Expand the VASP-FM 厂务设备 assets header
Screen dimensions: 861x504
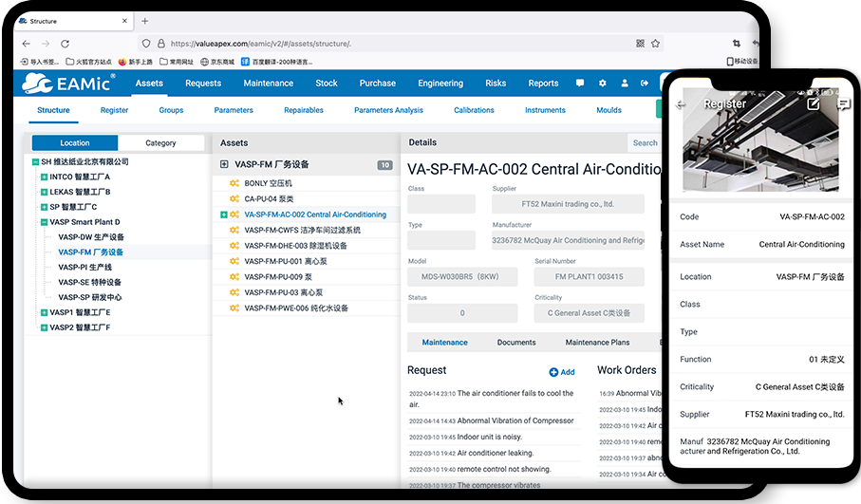tap(224, 164)
